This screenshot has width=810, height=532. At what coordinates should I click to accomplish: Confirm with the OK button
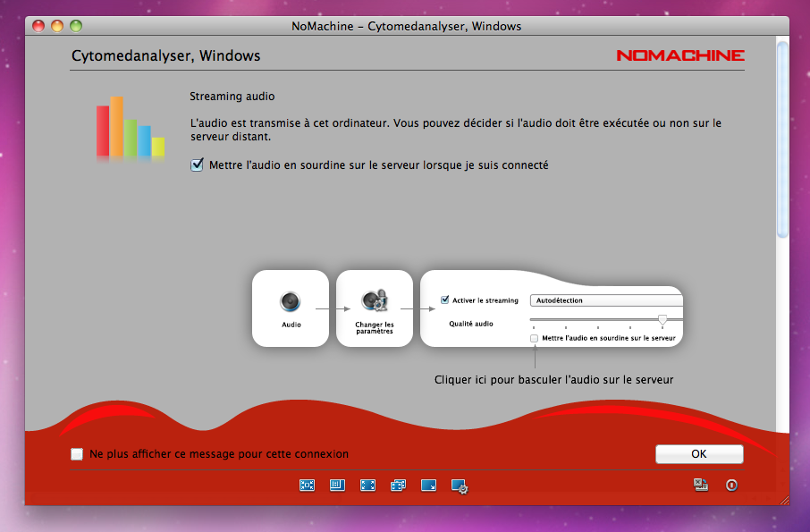pos(699,454)
